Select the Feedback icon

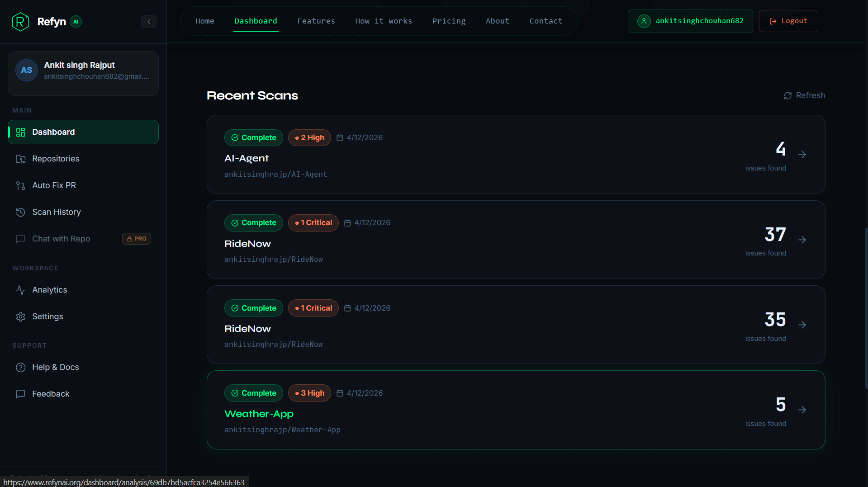(x=21, y=394)
